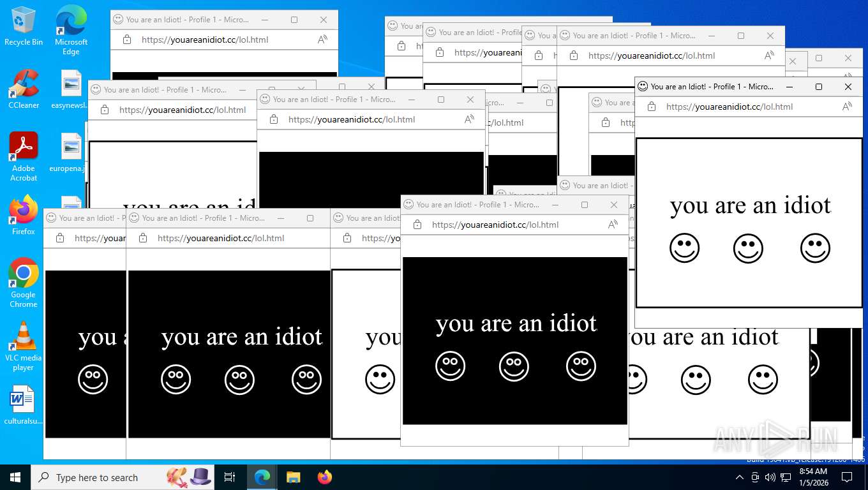
Task: Click the lock icon in the top-left Edge window
Action: click(127, 40)
